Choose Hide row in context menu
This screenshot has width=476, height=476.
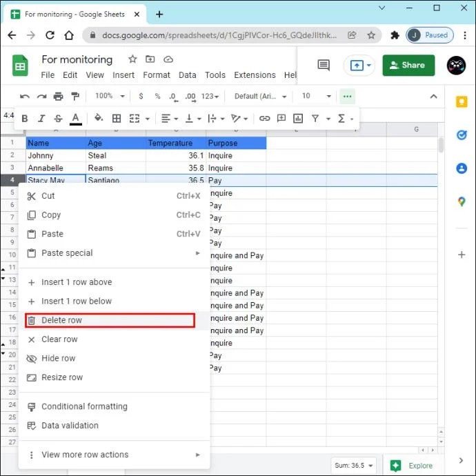(115, 359)
